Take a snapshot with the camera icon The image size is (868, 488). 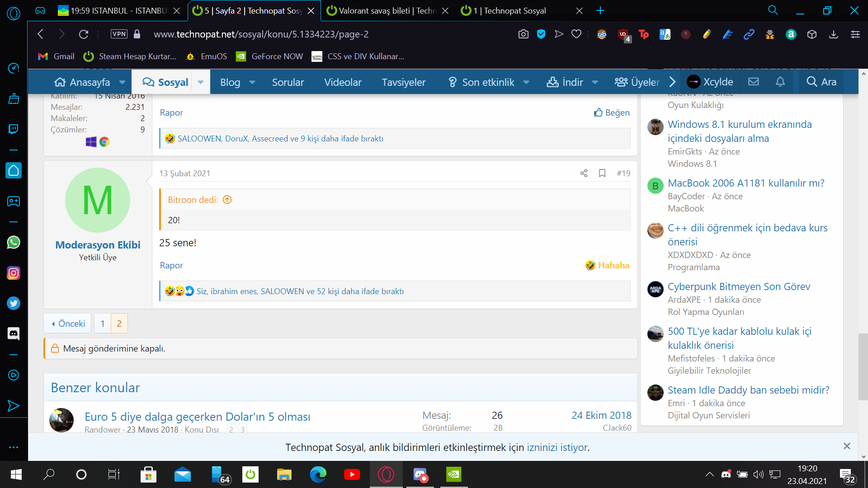click(523, 34)
